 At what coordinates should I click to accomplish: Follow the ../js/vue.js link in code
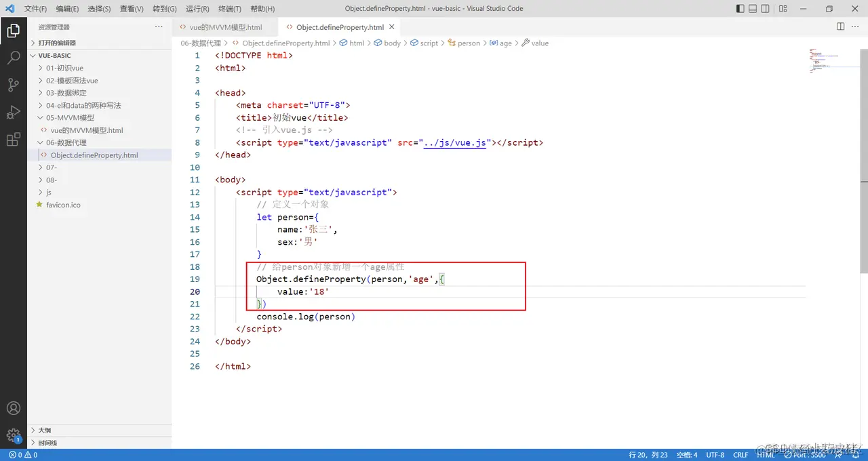(454, 142)
